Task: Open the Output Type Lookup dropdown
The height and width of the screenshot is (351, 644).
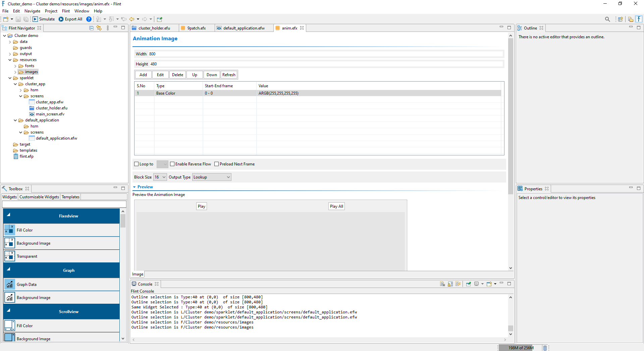Action: click(212, 177)
